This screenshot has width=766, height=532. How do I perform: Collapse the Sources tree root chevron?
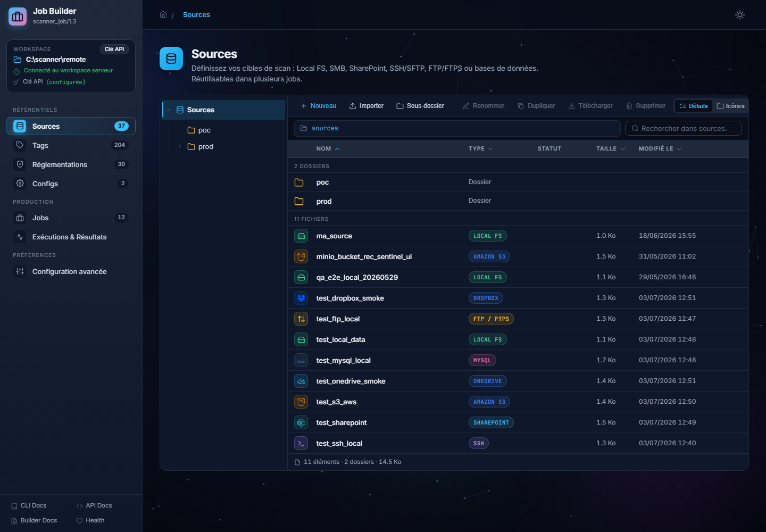(x=169, y=110)
